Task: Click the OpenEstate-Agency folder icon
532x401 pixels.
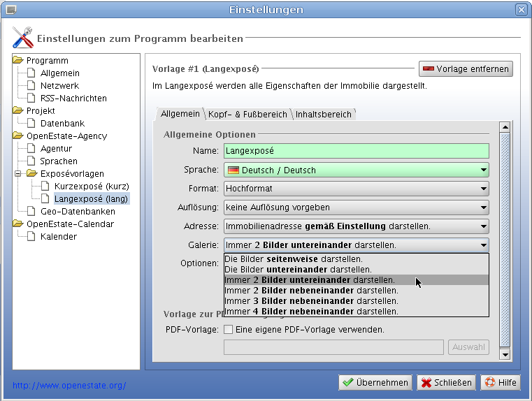Action: (18, 136)
